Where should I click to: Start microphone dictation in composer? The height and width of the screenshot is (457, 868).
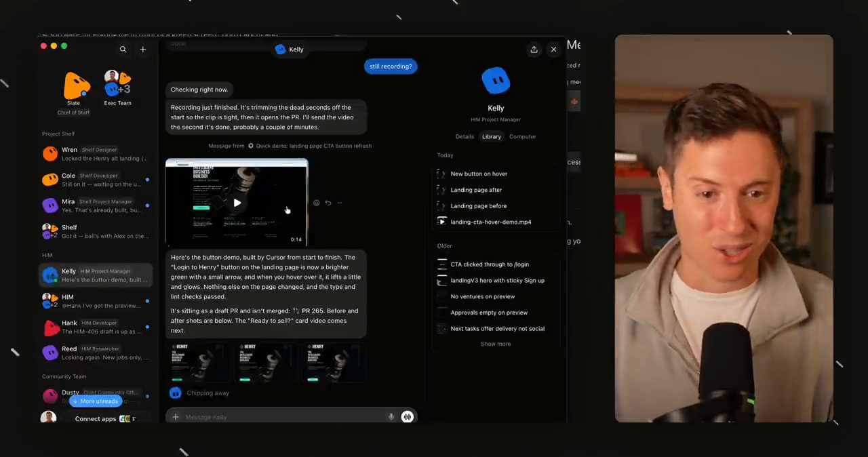point(391,417)
